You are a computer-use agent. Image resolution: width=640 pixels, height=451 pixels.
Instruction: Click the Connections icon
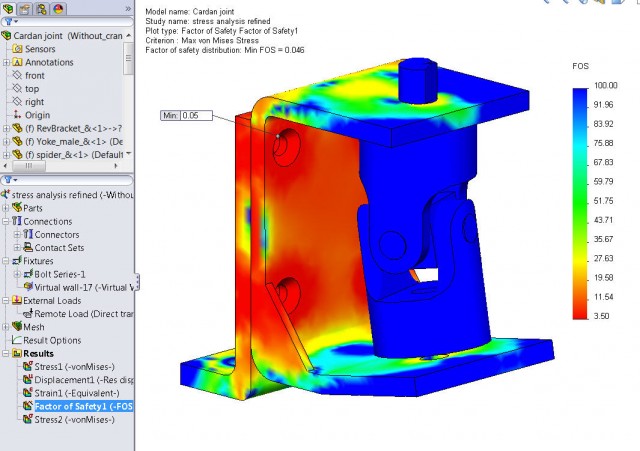(17, 221)
